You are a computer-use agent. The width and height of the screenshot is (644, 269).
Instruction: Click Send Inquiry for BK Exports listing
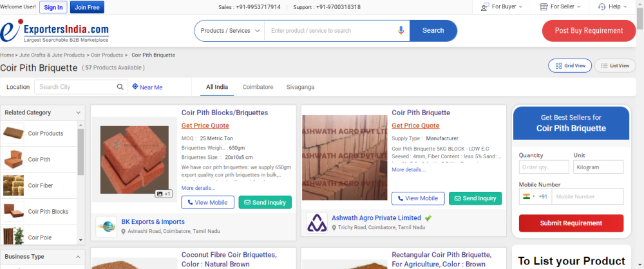click(265, 202)
